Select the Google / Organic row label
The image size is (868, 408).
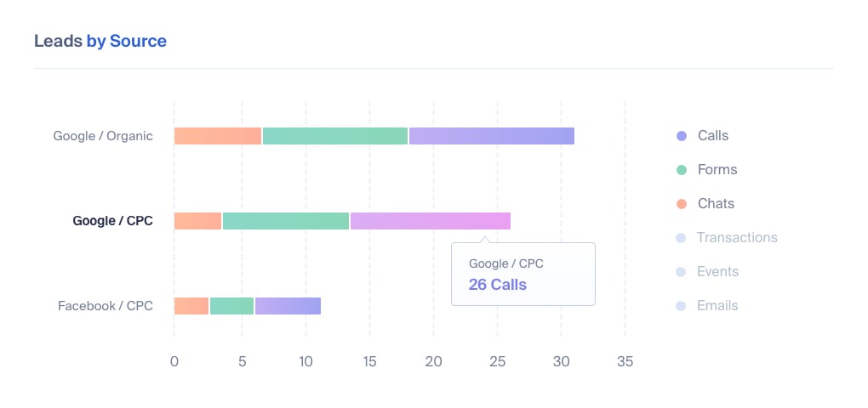point(103,136)
